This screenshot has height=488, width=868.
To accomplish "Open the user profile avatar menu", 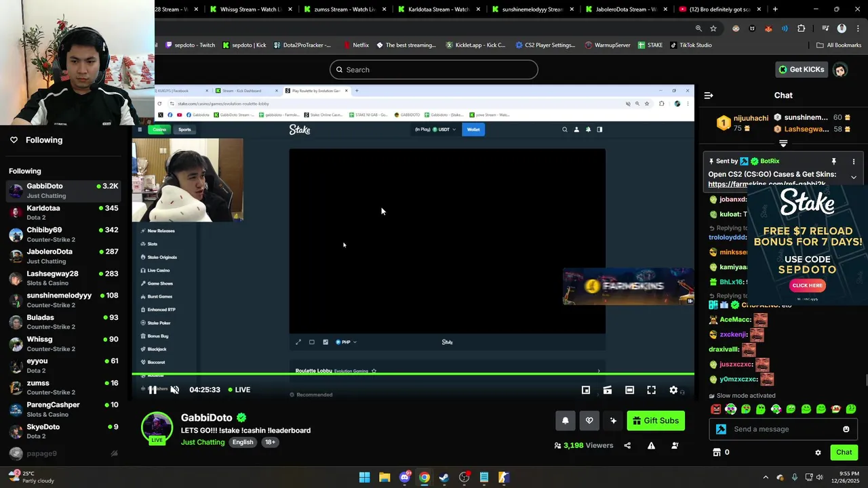I will point(840,70).
